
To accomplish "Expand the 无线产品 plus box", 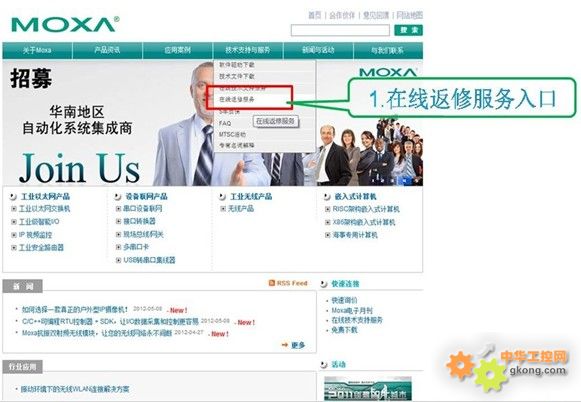I will pyautogui.click(x=223, y=209).
